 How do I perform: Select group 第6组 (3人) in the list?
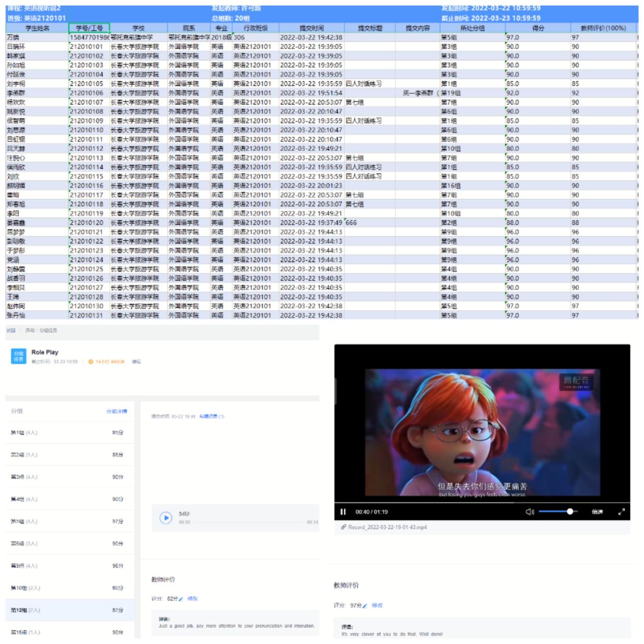click(70, 543)
